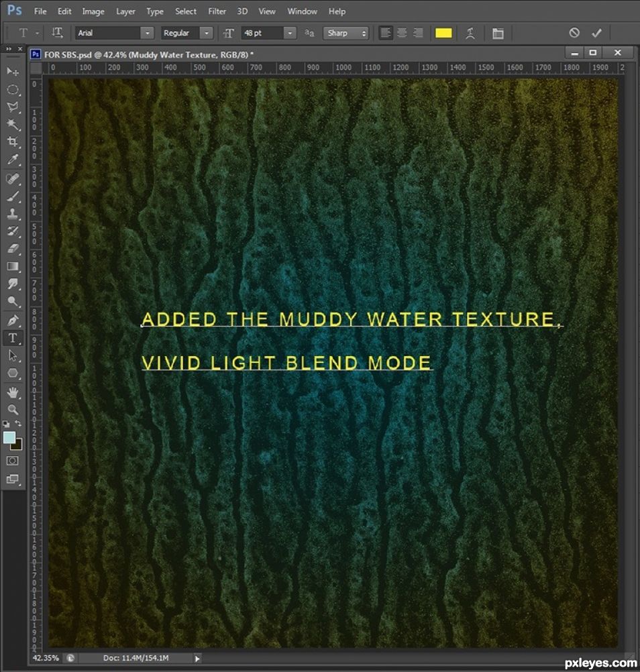Screen dimensions: 640x672
Task: Open the Select menu
Action: point(186,11)
